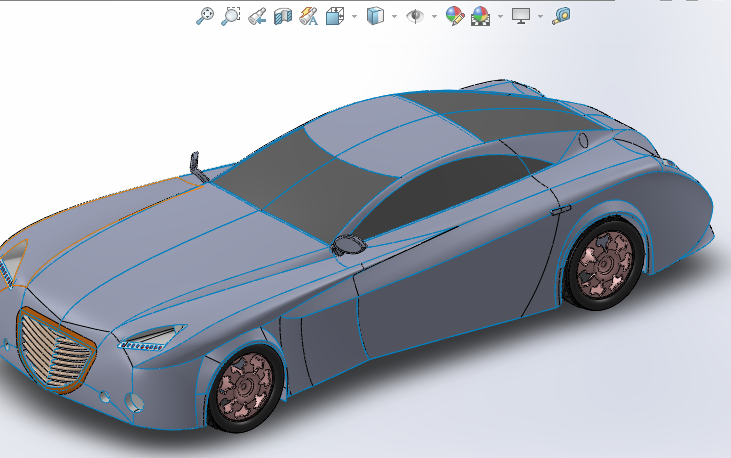This screenshot has width=731, height=458.
Task: Click the Display Style icon
Action: pos(376,15)
